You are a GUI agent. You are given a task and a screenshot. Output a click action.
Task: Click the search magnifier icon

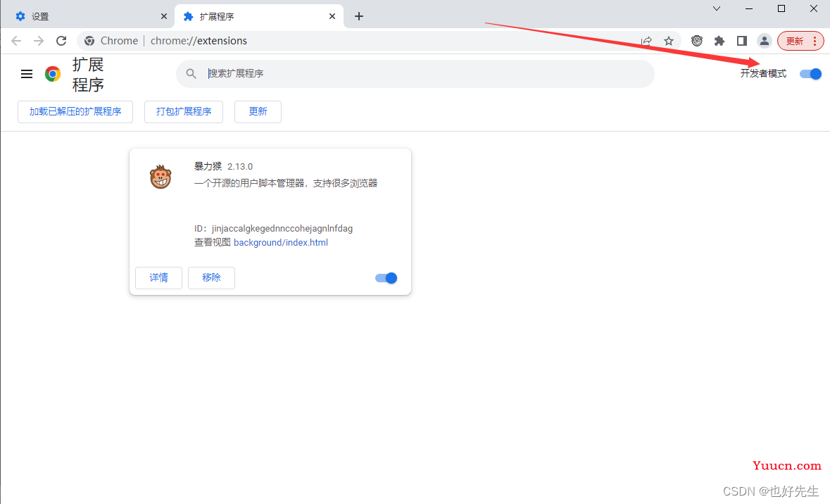pyautogui.click(x=191, y=74)
